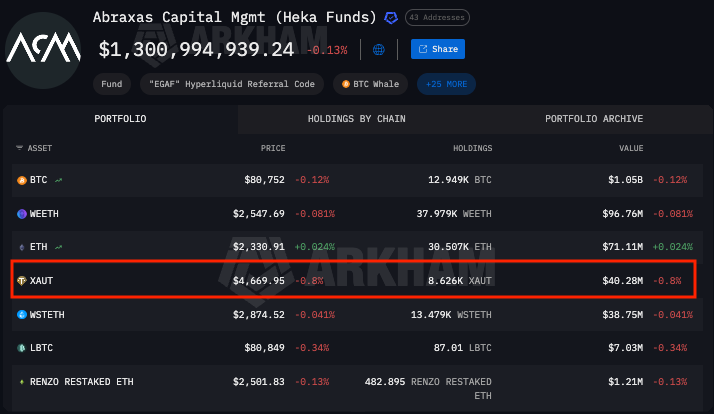714x414 pixels.
Task: Click the +0.024% ETH price change
Action: point(315,247)
